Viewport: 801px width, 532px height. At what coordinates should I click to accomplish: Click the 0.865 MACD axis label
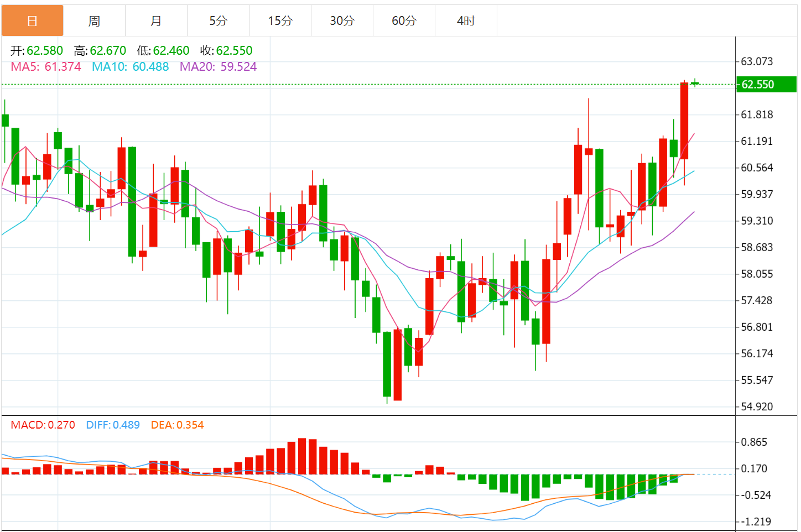coord(754,442)
